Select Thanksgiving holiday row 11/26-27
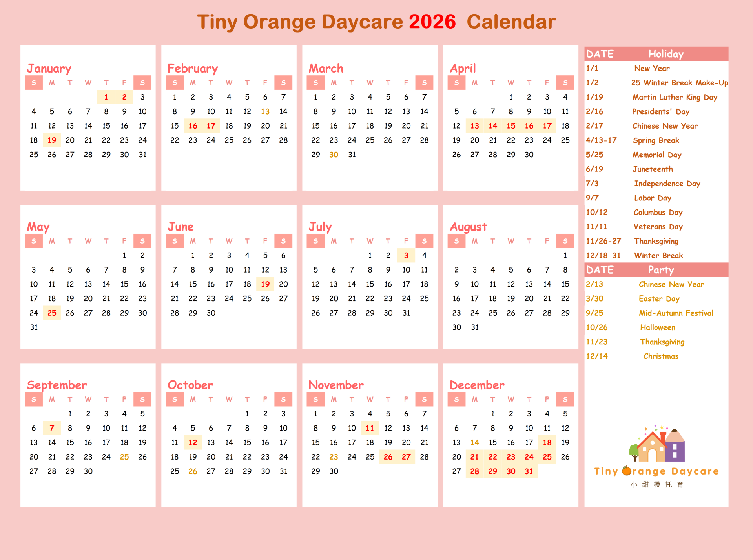 coord(656,241)
